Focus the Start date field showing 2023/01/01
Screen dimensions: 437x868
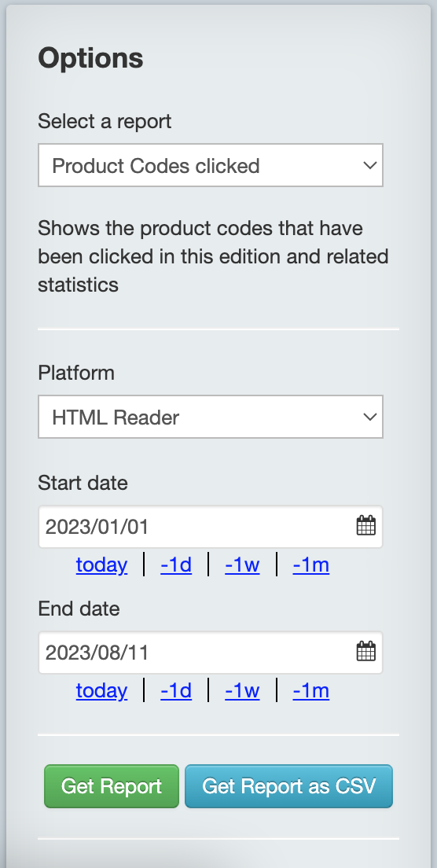pos(210,527)
